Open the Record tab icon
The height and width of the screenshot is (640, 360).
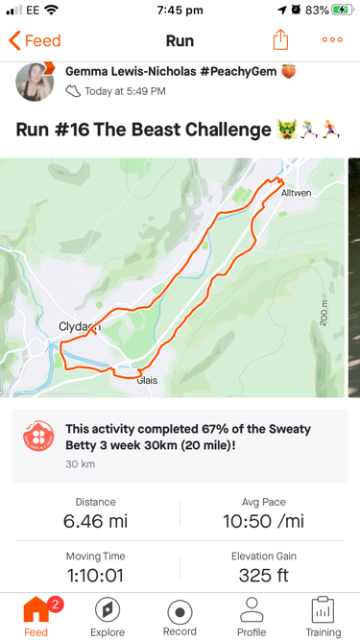(x=180, y=616)
